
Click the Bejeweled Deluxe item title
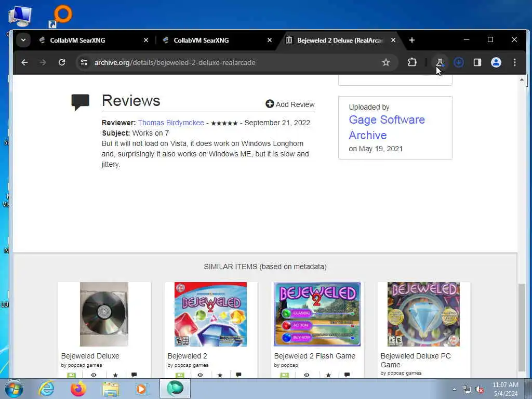click(90, 356)
